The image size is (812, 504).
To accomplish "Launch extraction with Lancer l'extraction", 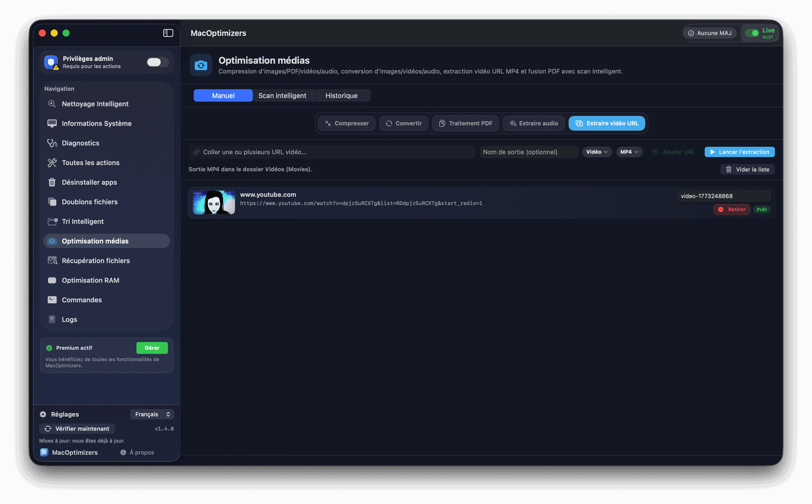I will click(740, 152).
